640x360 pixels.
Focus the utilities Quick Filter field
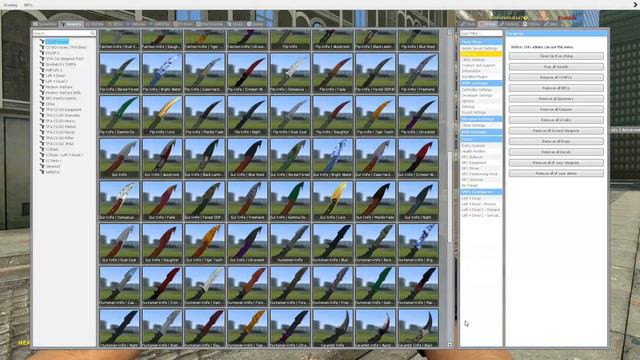click(x=481, y=33)
